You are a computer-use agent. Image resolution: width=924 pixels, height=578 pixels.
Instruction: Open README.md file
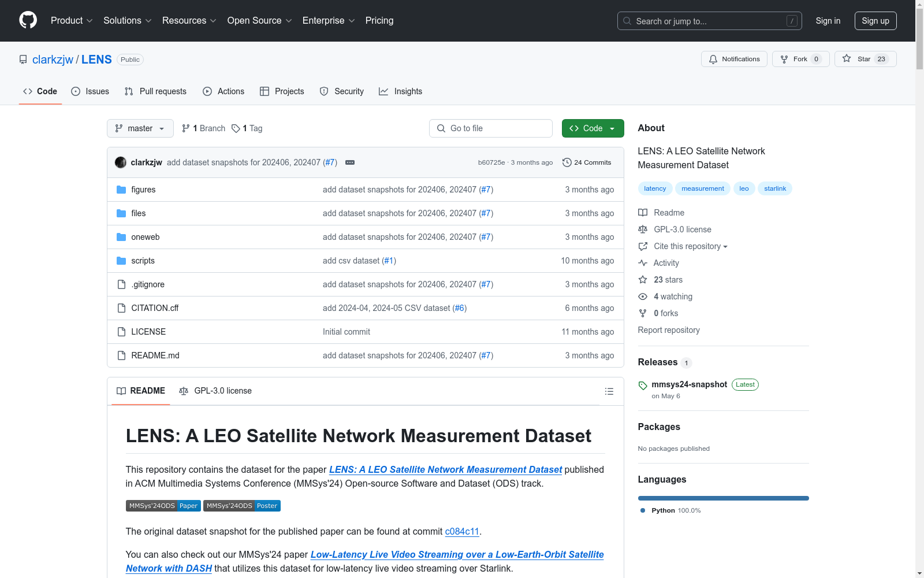tap(155, 355)
